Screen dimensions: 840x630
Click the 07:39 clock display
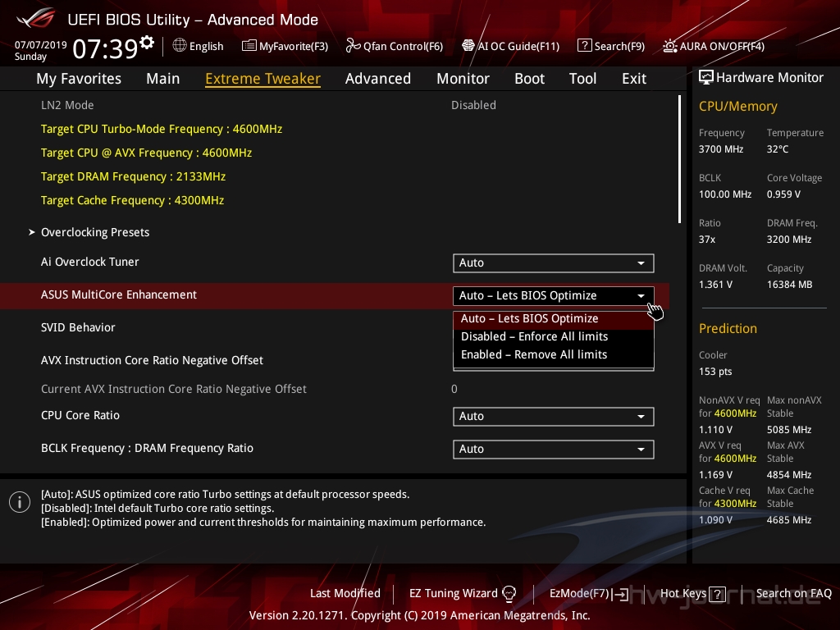point(106,48)
